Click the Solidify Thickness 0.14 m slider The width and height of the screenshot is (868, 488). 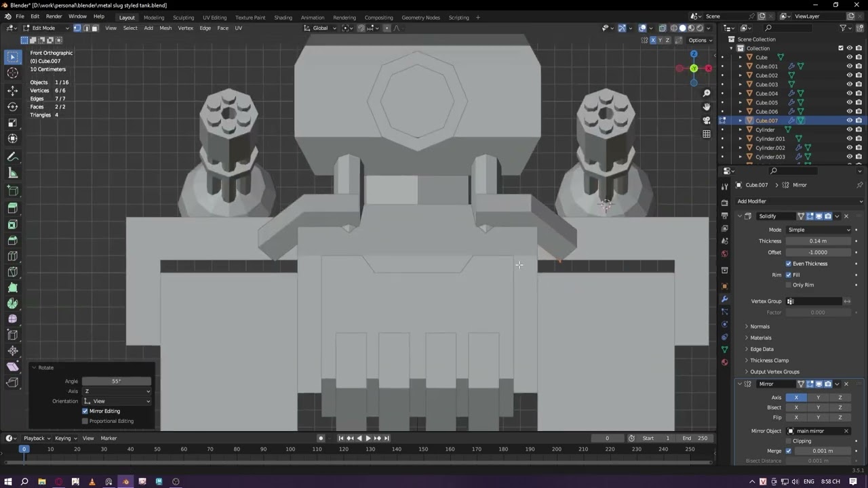(x=818, y=241)
